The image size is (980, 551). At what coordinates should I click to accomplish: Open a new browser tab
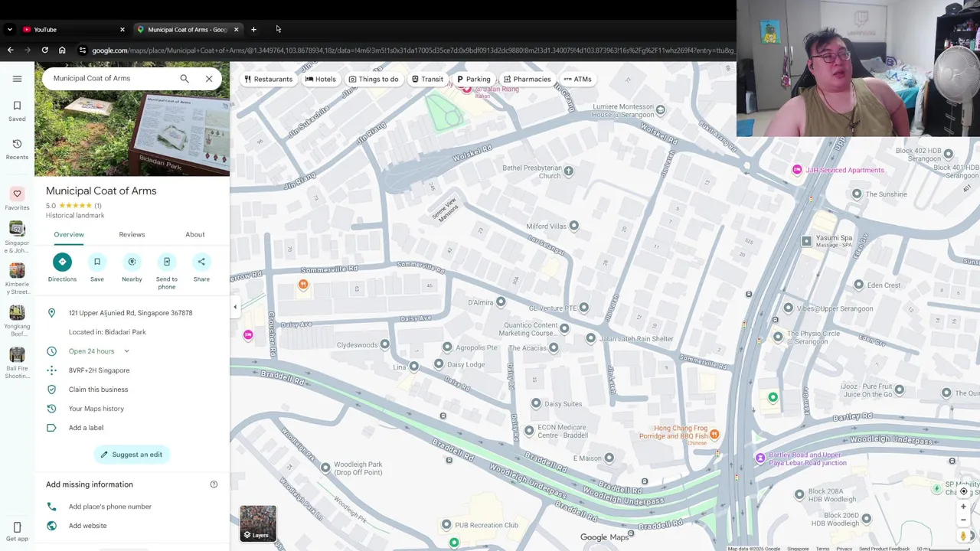(253, 29)
